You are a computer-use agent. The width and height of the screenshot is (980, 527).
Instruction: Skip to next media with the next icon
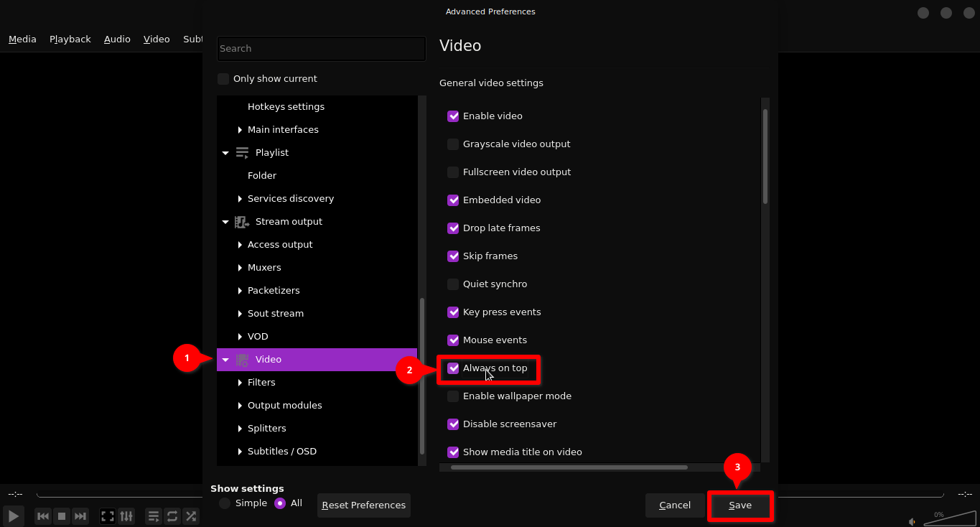[x=80, y=516]
